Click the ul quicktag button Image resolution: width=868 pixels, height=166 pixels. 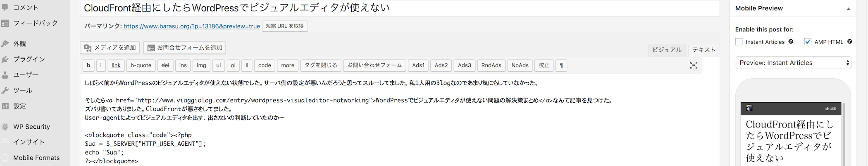pos(219,65)
